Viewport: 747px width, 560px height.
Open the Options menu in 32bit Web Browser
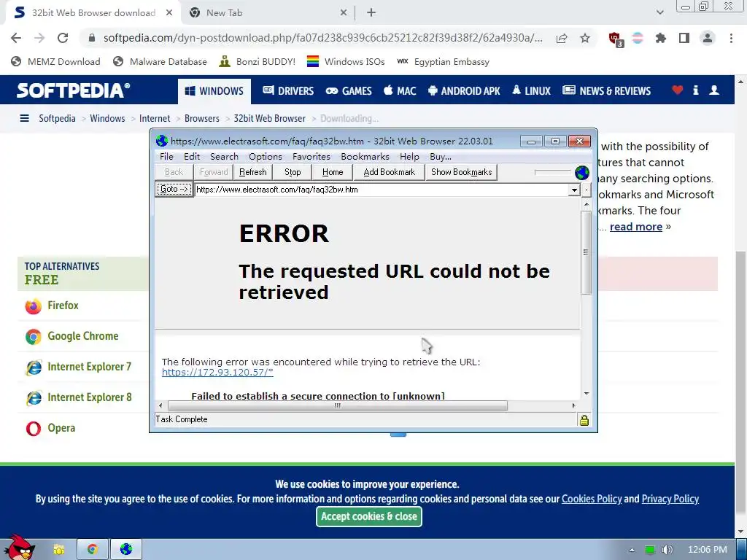pyautogui.click(x=266, y=156)
